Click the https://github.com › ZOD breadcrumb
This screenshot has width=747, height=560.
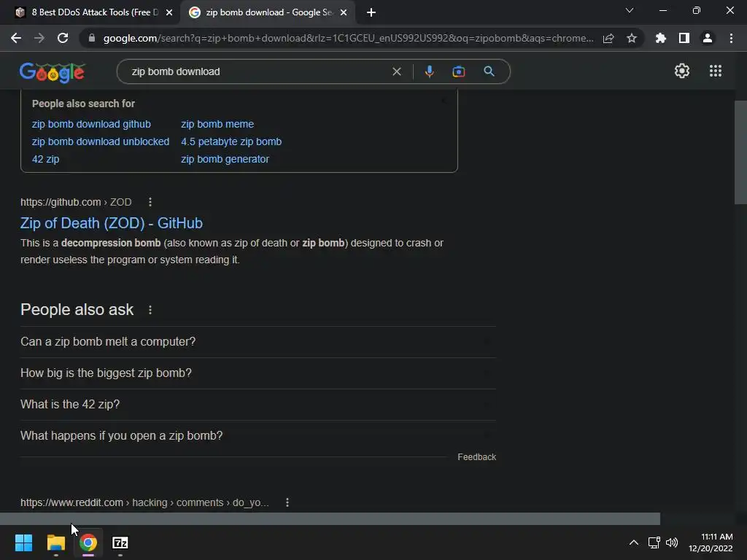pyautogui.click(x=76, y=202)
